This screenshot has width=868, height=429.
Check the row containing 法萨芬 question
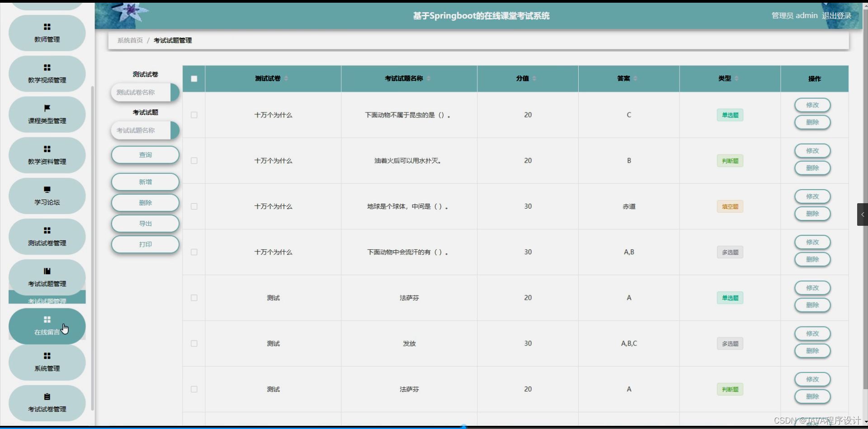click(193, 298)
